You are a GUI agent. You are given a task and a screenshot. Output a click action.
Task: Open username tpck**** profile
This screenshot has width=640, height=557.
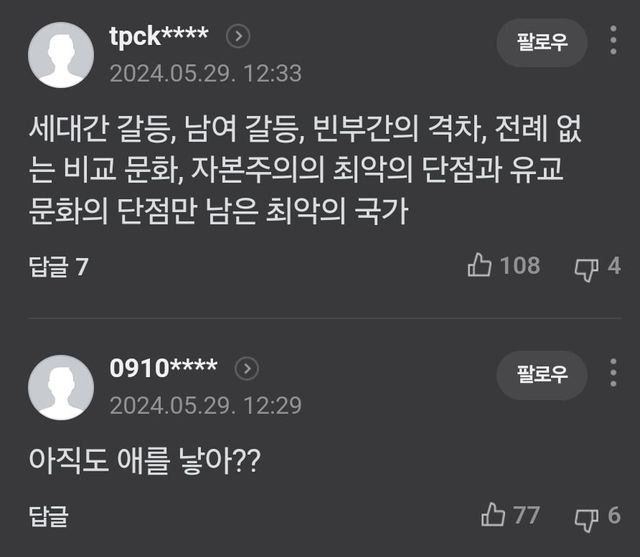click(158, 36)
